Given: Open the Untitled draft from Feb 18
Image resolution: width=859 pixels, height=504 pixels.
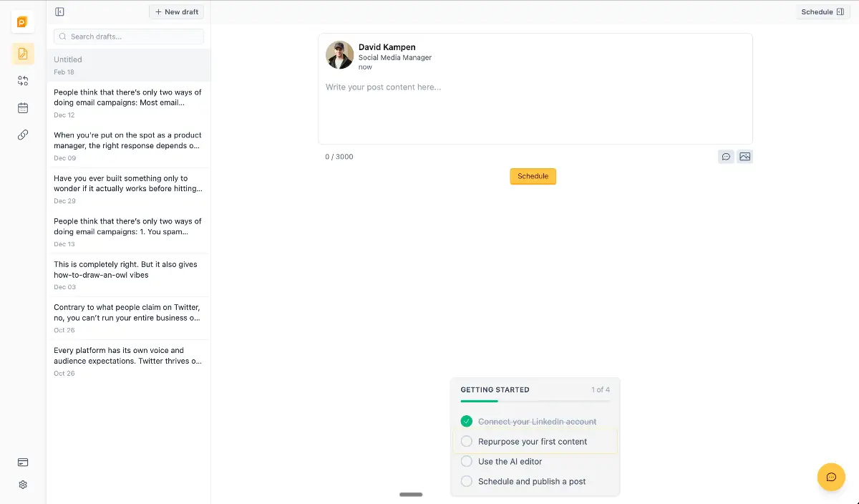Looking at the screenshot, I should coord(129,65).
